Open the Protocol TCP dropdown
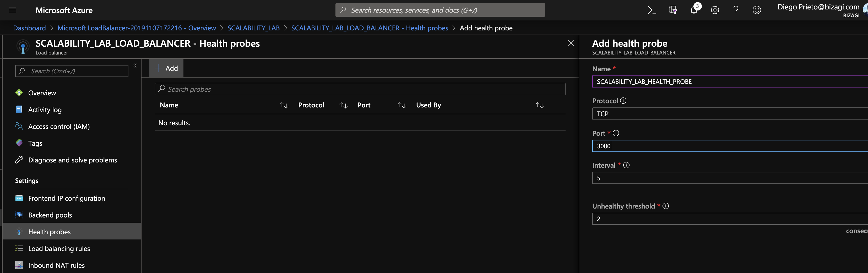868x273 pixels. (730, 114)
